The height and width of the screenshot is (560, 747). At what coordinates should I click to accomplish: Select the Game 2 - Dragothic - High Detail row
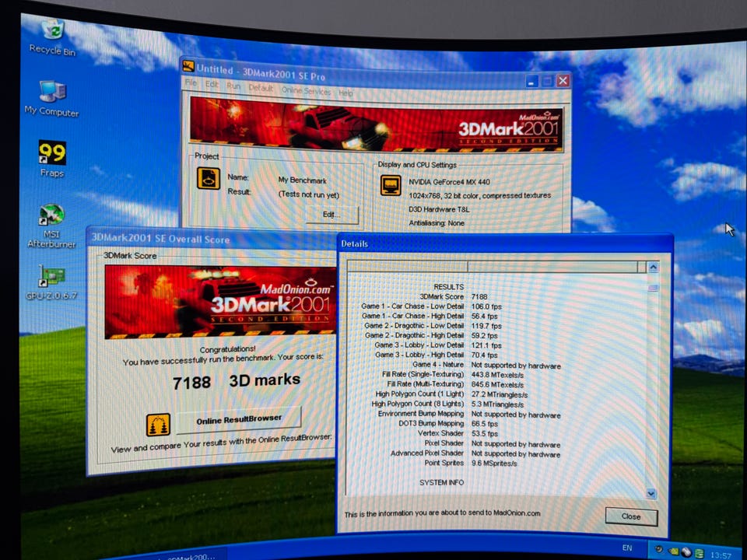[x=431, y=335]
